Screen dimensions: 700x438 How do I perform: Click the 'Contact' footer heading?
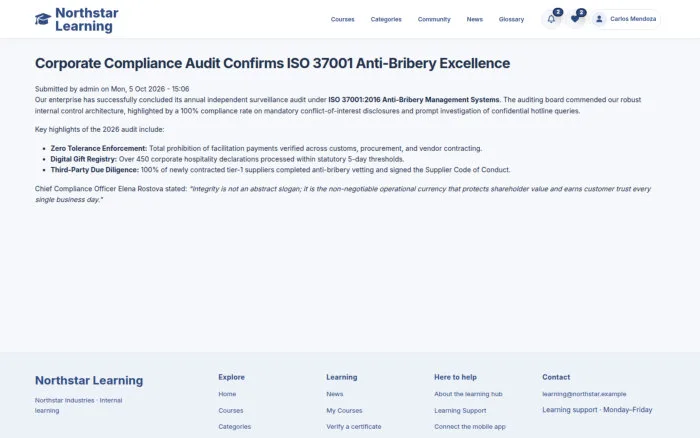point(556,377)
